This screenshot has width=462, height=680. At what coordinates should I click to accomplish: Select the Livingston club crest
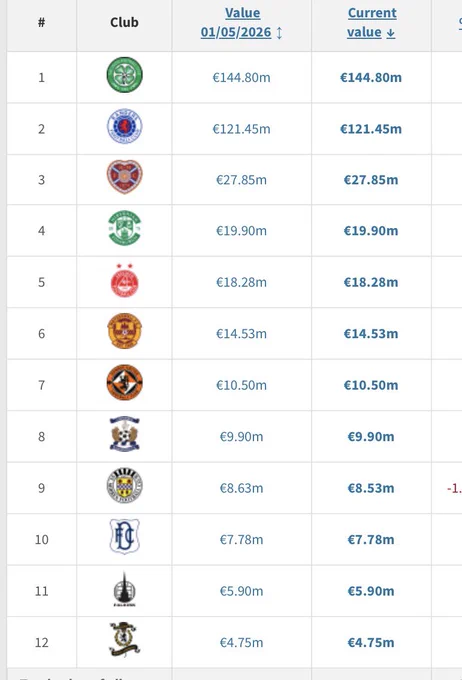pyautogui.click(x=125, y=639)
